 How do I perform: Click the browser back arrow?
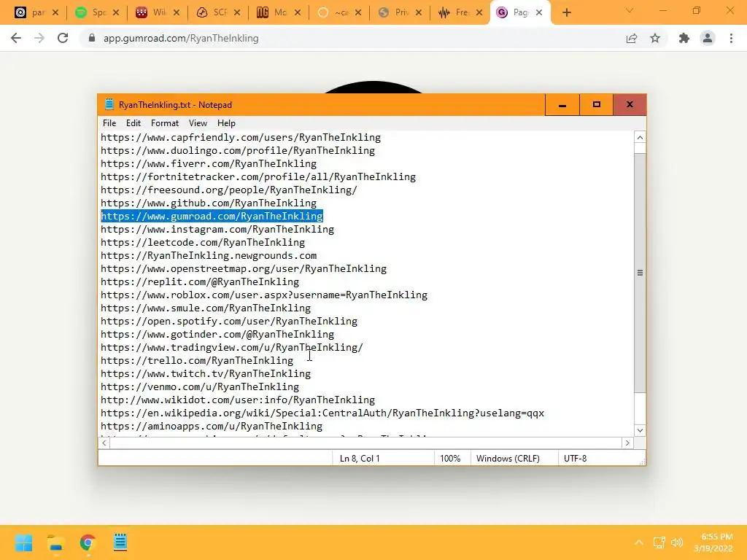coord(16,38)
